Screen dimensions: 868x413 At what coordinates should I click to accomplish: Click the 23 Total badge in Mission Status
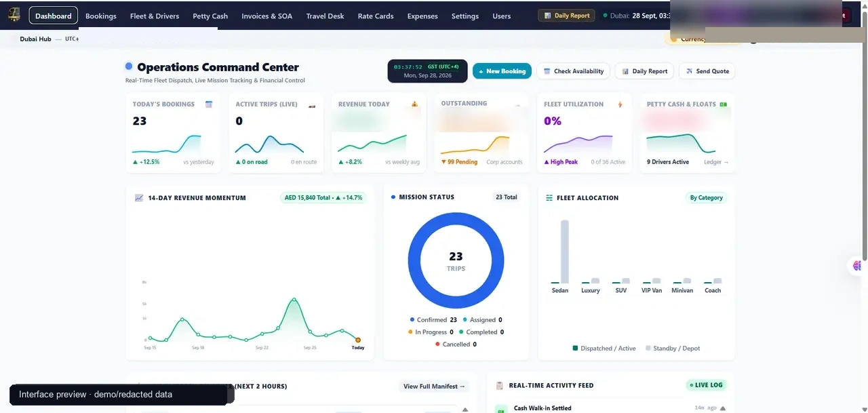pos(506,197)
